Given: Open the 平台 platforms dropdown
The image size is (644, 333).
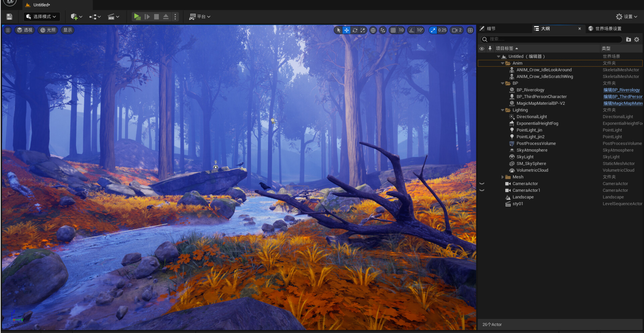Looking at the screenshot, I should pyautogui.click(x=200, y=16).
